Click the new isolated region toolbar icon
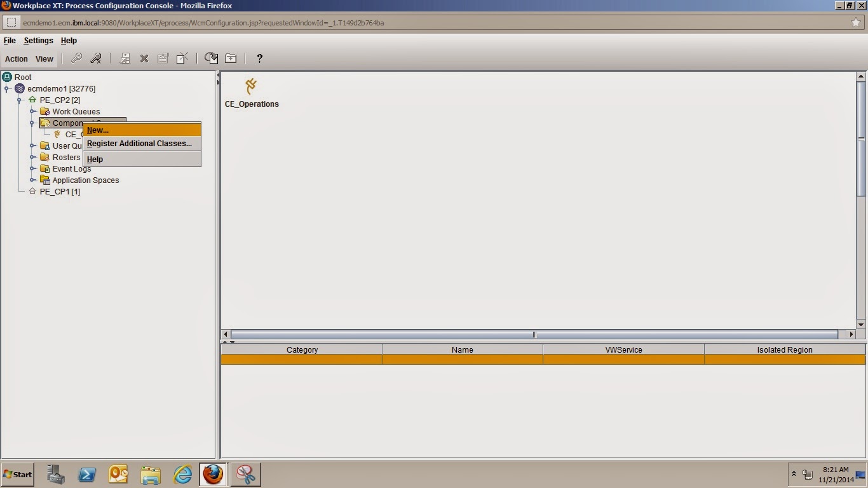The width and height of the screenshot is (868, 488). [125, 58]
